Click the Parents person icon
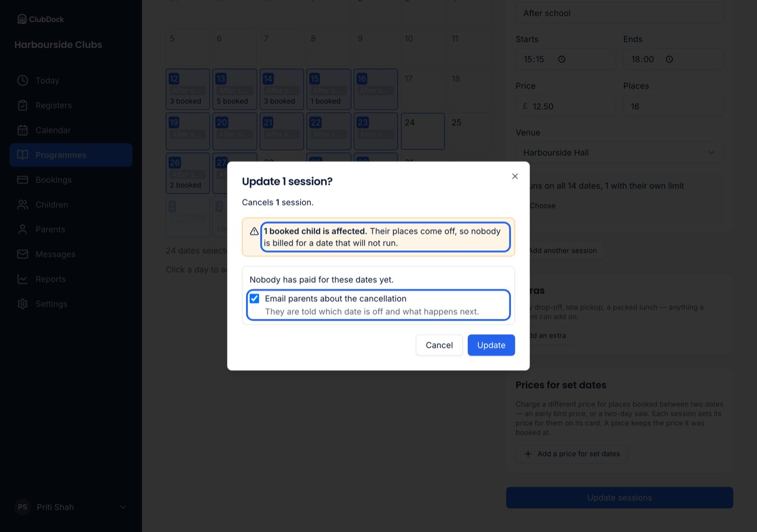Image resolution: width=757 pixels, height=532 pixels. coord(23,230)
